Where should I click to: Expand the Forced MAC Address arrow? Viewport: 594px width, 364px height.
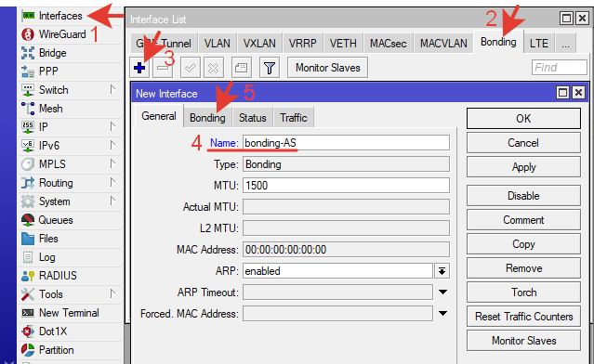tap(442, 313)
